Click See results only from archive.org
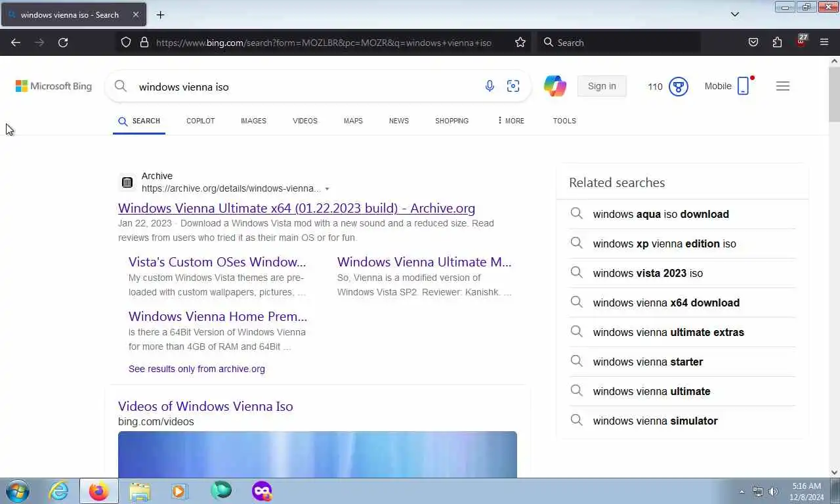 197,369
